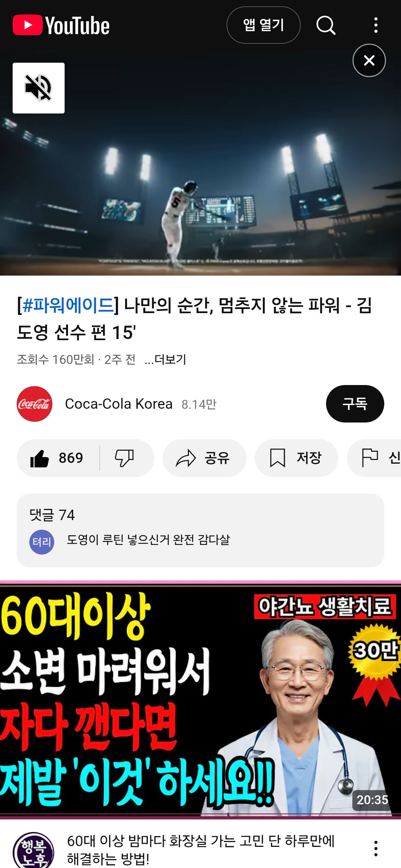Expand the description with ...더보기
The image size is (401, 868).
click(165, 359)
